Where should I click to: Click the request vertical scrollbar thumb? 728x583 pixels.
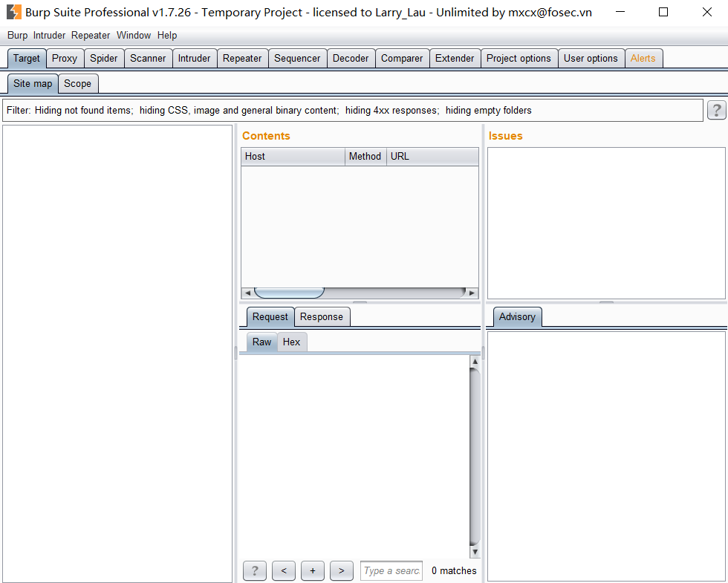(x=475, y=456)
